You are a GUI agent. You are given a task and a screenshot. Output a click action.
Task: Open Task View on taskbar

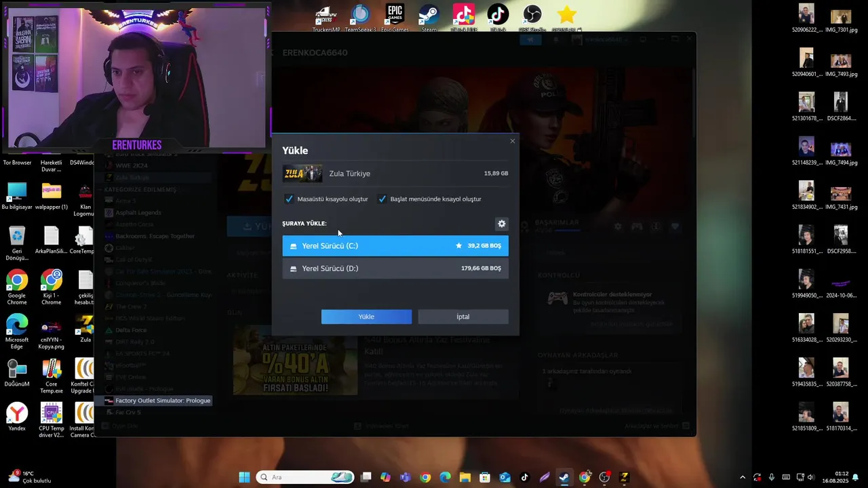(366, 477)
